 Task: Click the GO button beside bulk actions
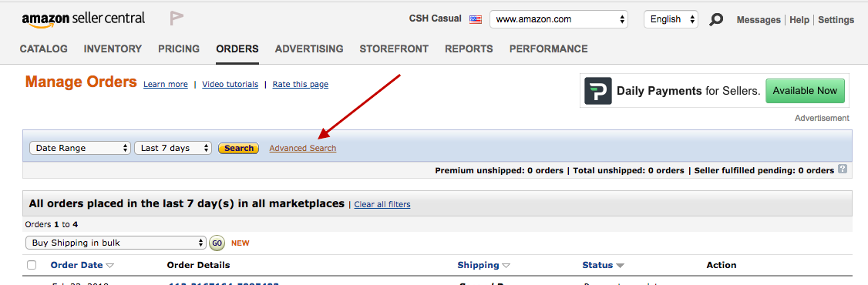(x=217, y=243)
